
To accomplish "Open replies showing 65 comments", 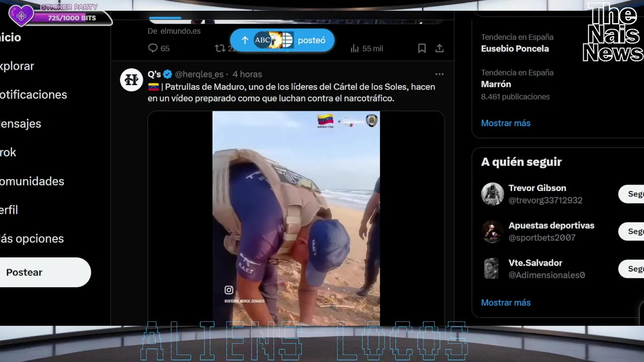I will [x=158, y=48].
